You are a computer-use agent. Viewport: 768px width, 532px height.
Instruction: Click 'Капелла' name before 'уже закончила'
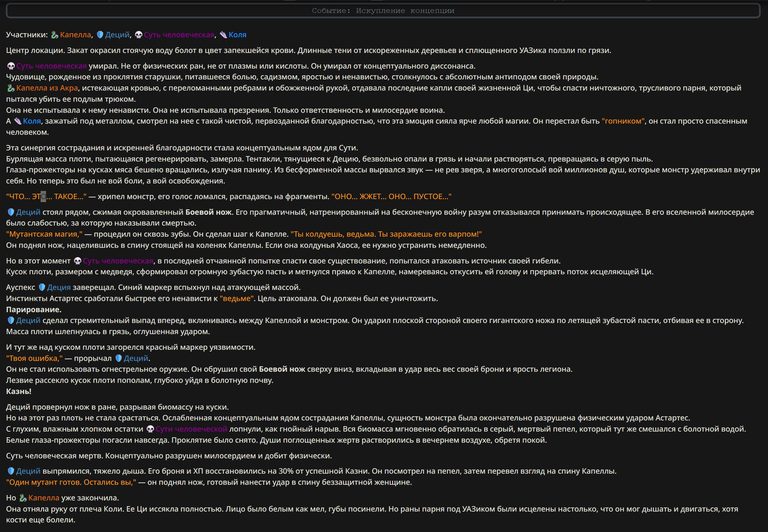(x=44, y=498)
